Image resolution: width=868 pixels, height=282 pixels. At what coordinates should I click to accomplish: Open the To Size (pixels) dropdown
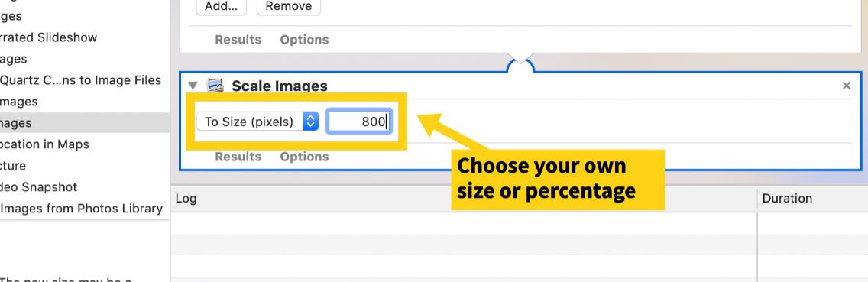(x=257, y=122)
